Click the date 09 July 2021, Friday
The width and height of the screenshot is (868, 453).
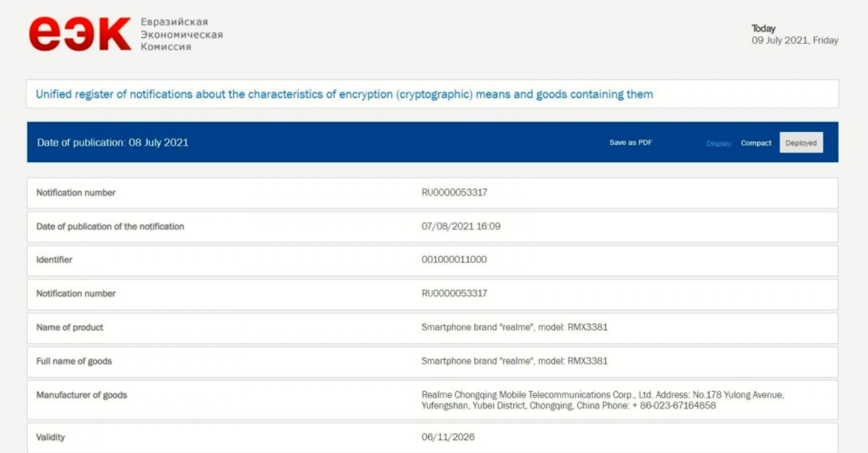click(795, 40)
